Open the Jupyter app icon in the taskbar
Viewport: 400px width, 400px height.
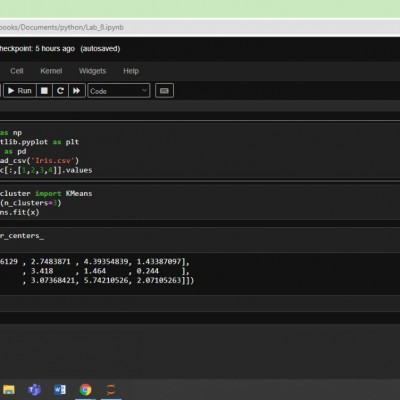click(x=111, y=389)
